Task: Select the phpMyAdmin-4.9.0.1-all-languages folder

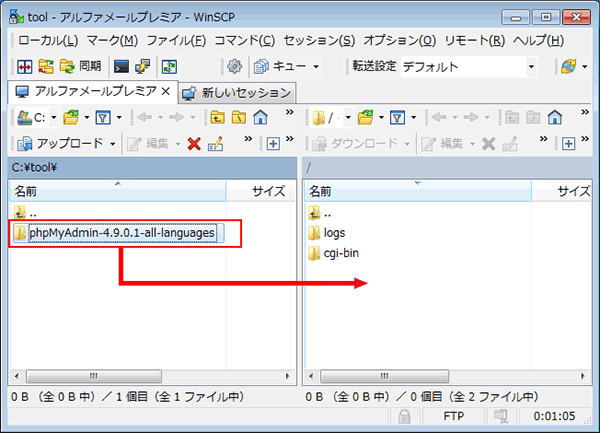Action: click(121, 233)
